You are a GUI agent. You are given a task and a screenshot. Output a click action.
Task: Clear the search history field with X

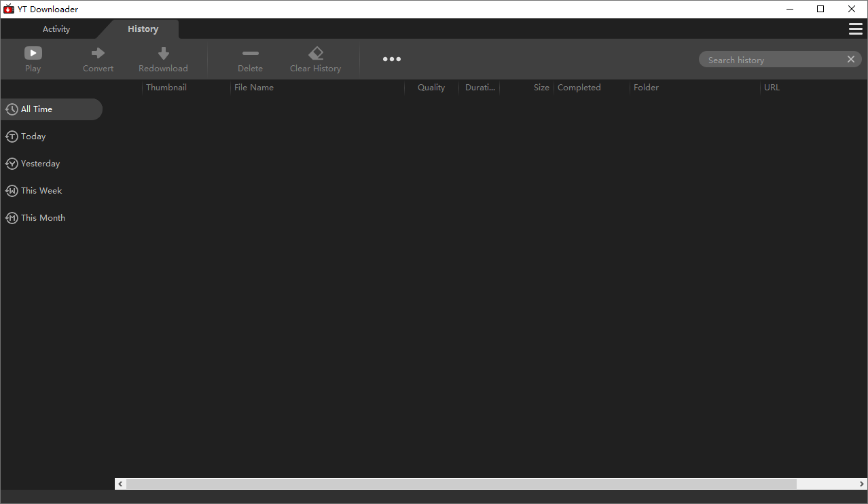[850, 60]
